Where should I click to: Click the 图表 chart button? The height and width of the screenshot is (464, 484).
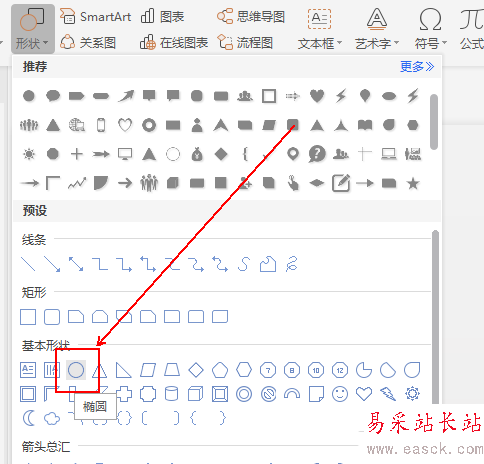click(x=162, y=16)
